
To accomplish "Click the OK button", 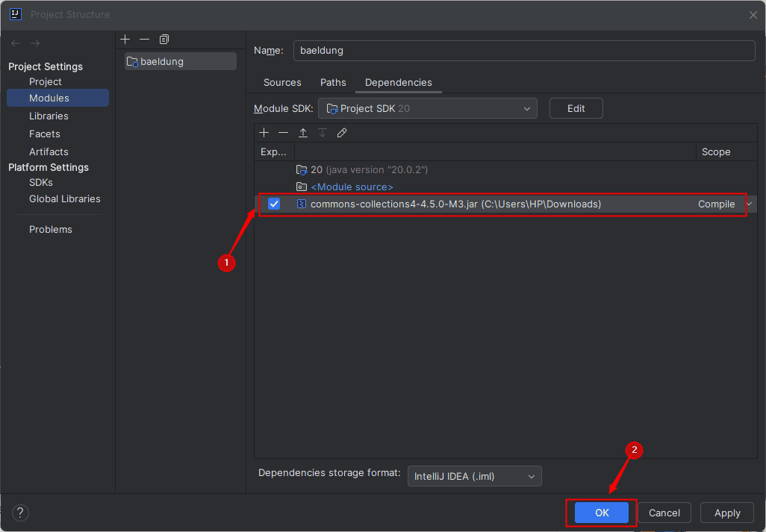I will pyautogui.click(x=601, y=513).
